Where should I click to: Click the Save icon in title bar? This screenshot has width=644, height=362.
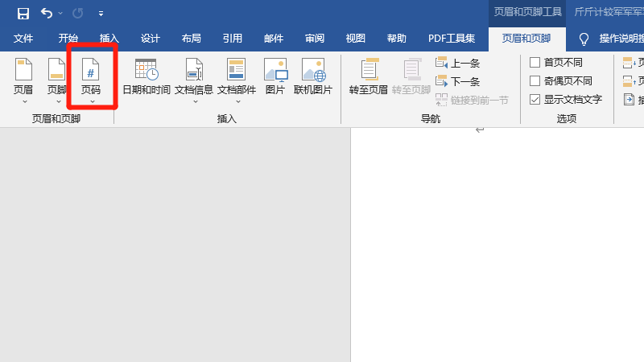tap(23, 13)
